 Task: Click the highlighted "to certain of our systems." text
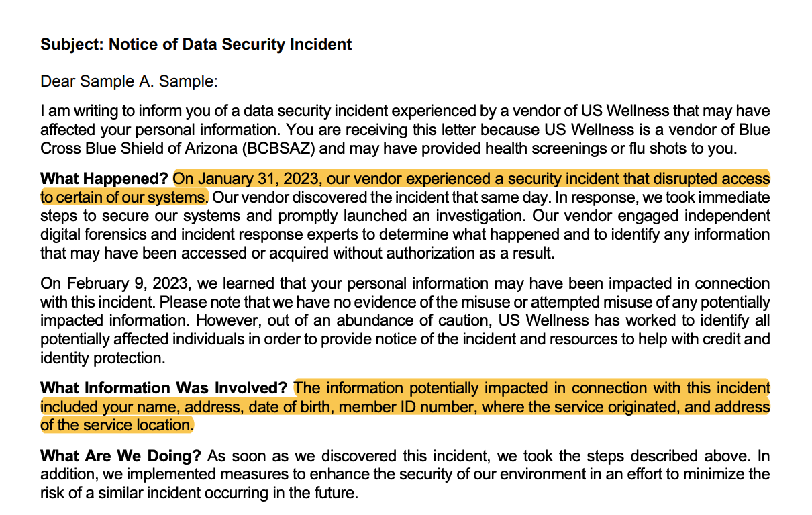tap(124, 197)
